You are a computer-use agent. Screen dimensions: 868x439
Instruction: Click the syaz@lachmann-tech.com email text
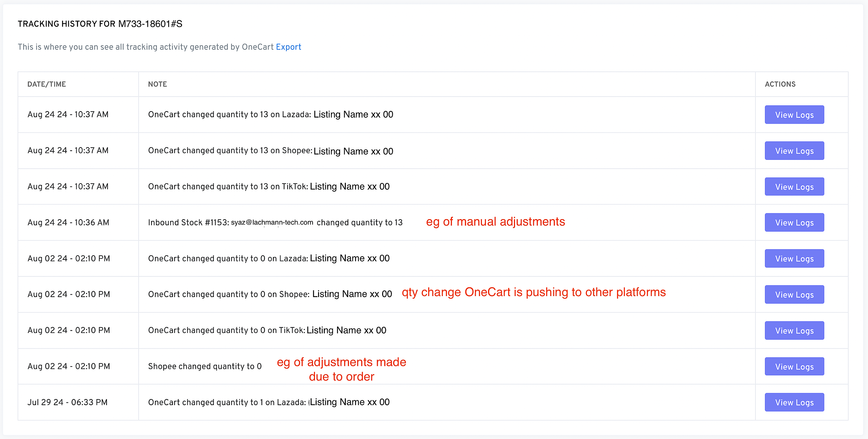[272, 223]
